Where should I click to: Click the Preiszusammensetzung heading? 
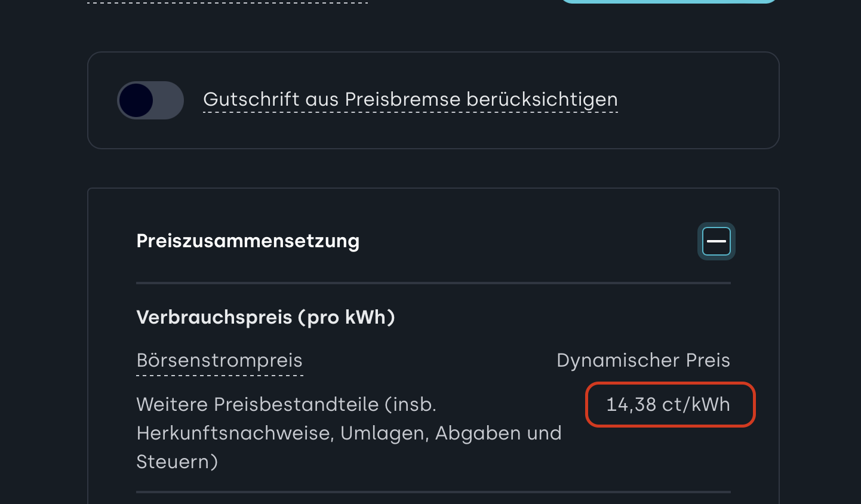pyautogui.click(x=248, y=241)
